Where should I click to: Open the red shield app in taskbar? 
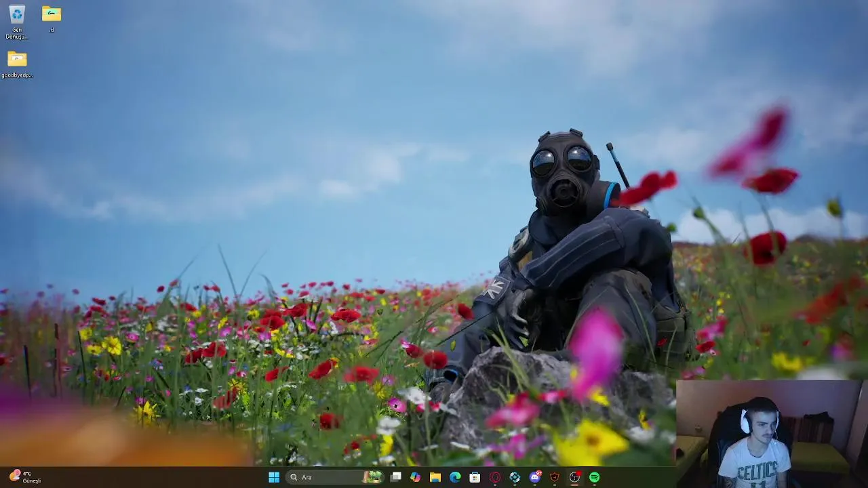point(555,477)
